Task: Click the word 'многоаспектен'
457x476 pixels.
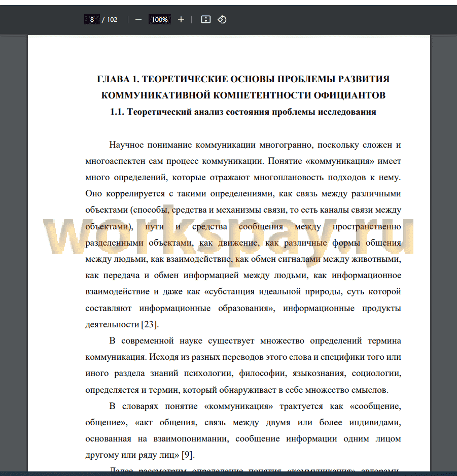Action: [x=115, y=161]
